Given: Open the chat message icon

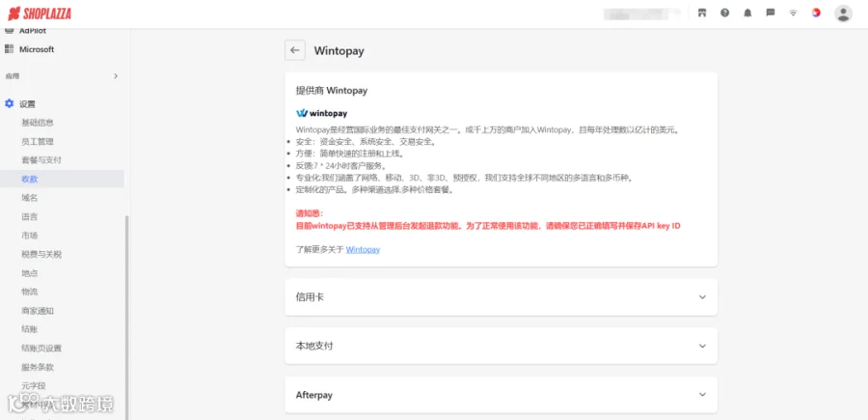Looking at the screenshot, I should coord(770,13).
